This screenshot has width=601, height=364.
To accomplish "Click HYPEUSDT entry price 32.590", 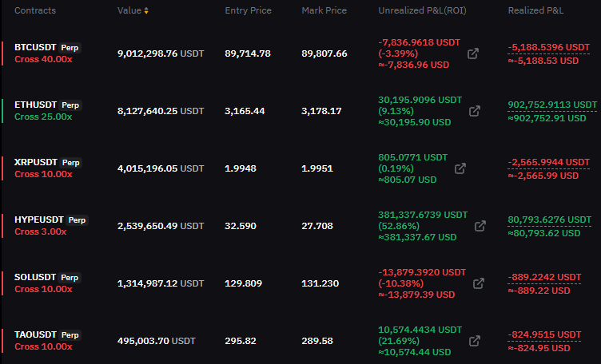I will pos(241,226).
